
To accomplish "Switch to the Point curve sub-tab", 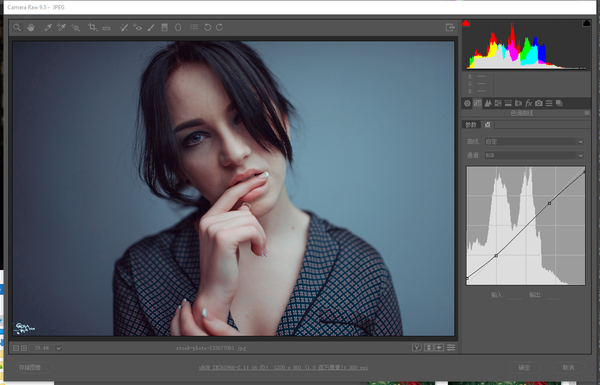I will [x=488, y=125].
